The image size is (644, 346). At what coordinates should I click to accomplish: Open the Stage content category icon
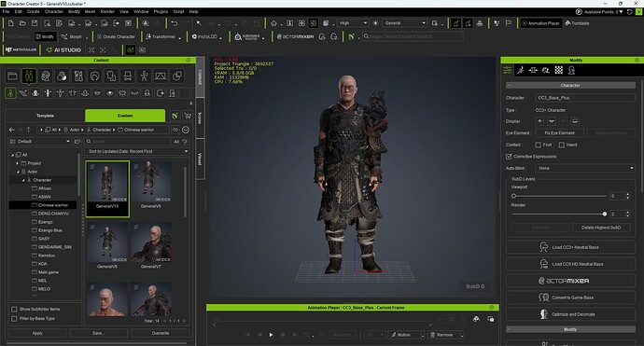pyautogui.click(x=161, y=76)
